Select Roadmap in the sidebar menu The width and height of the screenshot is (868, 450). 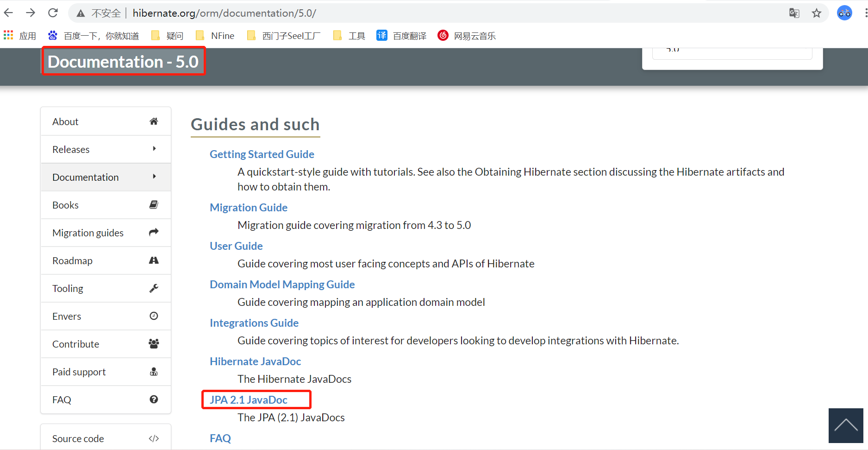pos(106,260)
